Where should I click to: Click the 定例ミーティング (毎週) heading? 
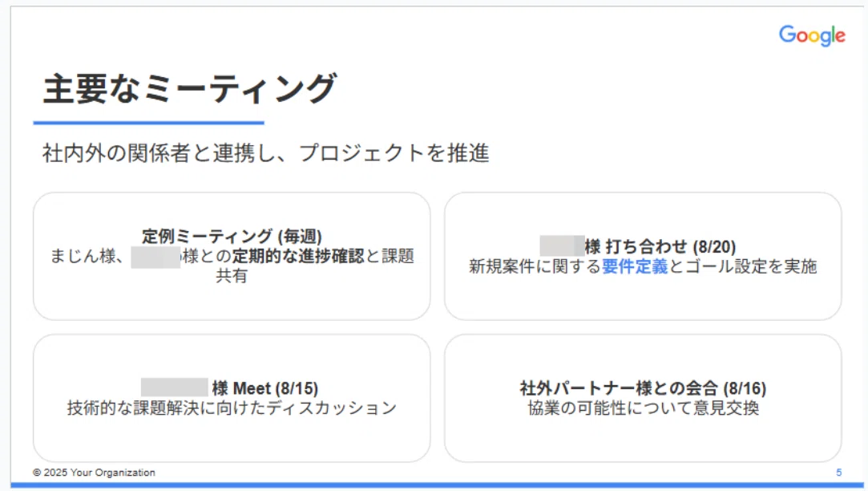click(x=232, y=237)
